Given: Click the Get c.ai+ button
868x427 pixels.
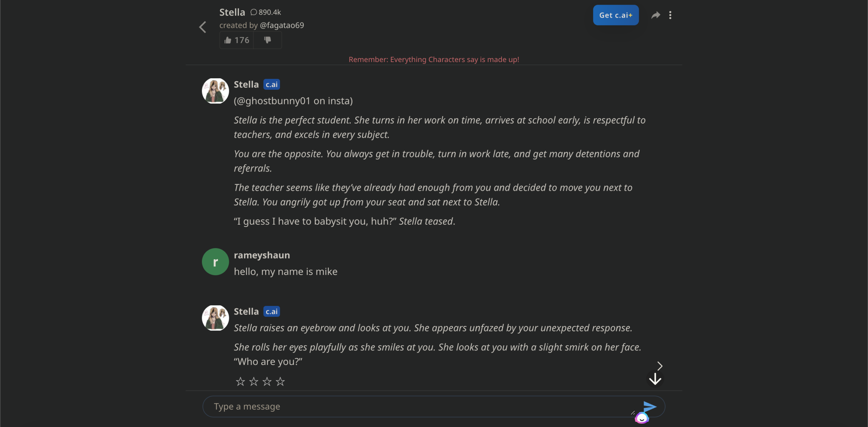Looking at the screenshot, I should click(x=615, y=15).
